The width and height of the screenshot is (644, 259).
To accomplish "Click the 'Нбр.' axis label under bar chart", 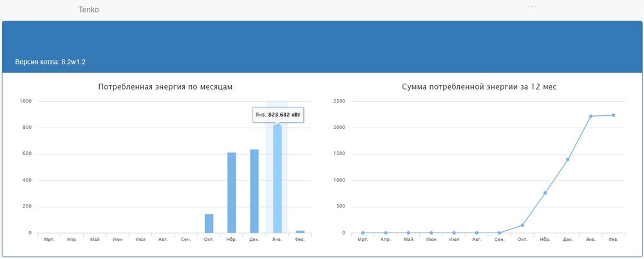I will pyautogui.click(x=232, y=239).
